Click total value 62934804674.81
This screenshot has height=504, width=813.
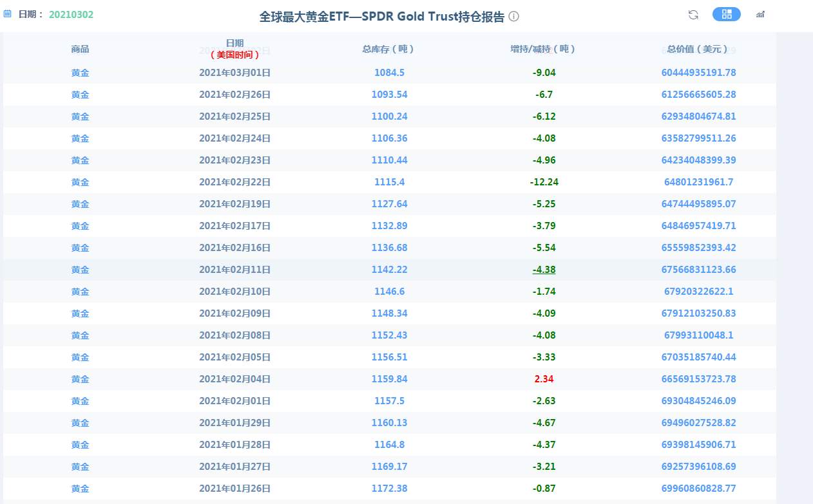698,117
